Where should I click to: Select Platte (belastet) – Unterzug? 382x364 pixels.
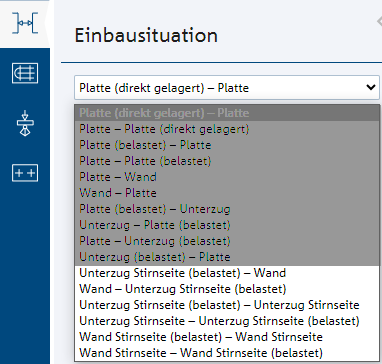click(x=227, y=209)
